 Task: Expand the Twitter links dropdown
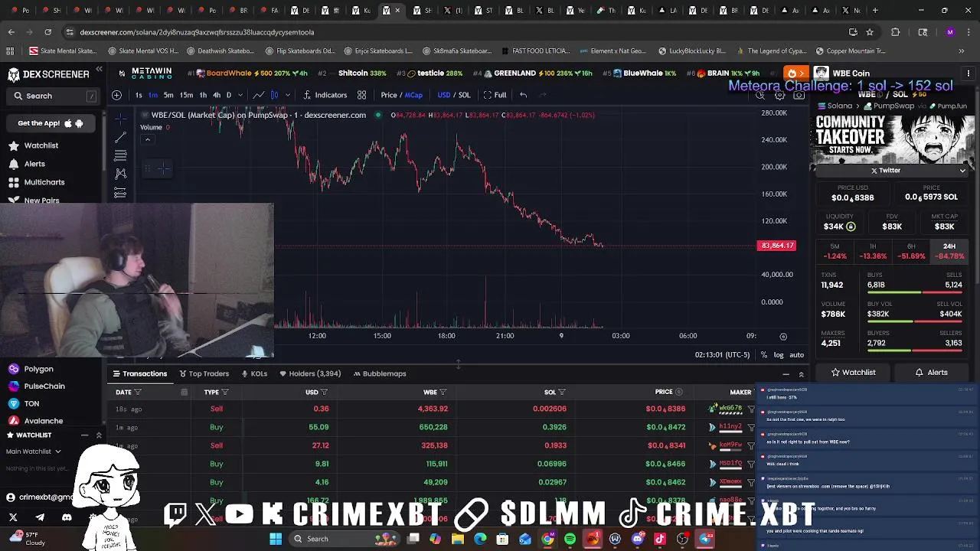(962, 171)
